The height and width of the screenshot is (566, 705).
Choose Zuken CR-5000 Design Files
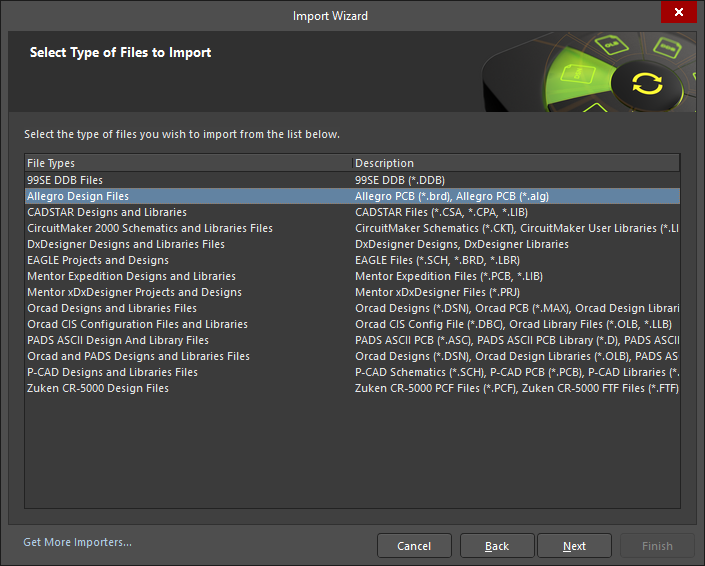point(352,388)
